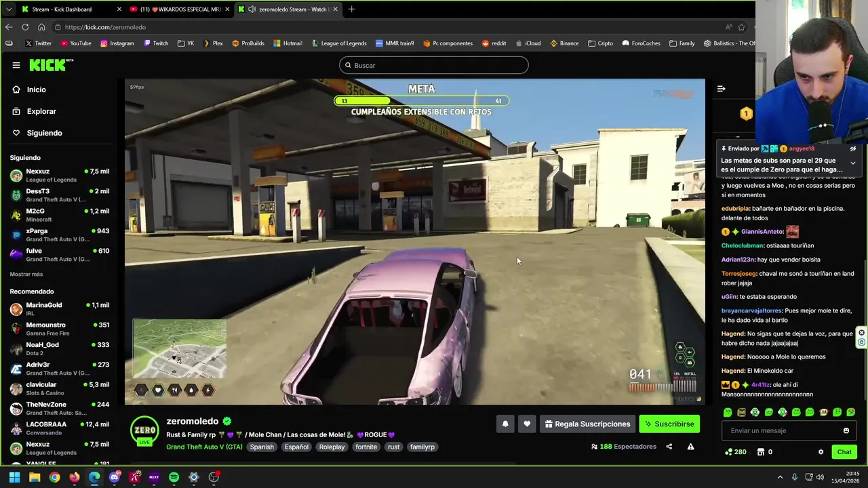Open the Kick hamburger sidebar menu
The image size is (868, 488).
pyautogui.click(x=16, y=65)
